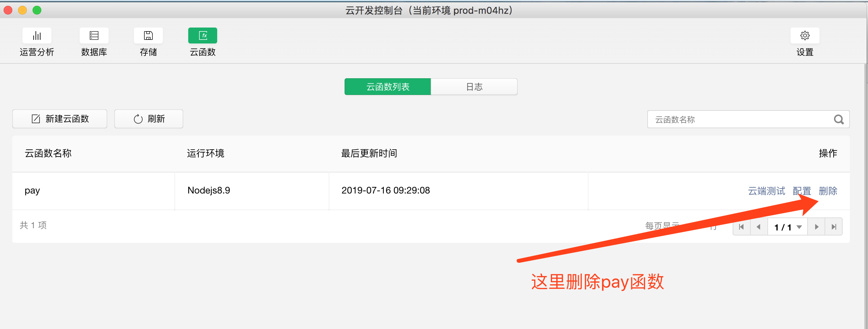868x329 pixels.
Task: Click 删除 to delete pay function
Action: point(828,191)
